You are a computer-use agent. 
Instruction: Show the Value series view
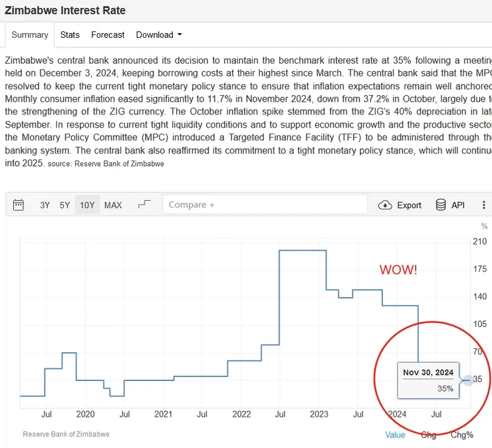click(x=395, y=435)
